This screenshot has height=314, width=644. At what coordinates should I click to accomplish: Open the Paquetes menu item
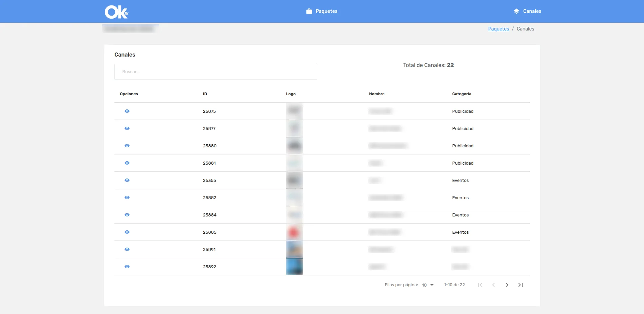(x=322, y=11)
